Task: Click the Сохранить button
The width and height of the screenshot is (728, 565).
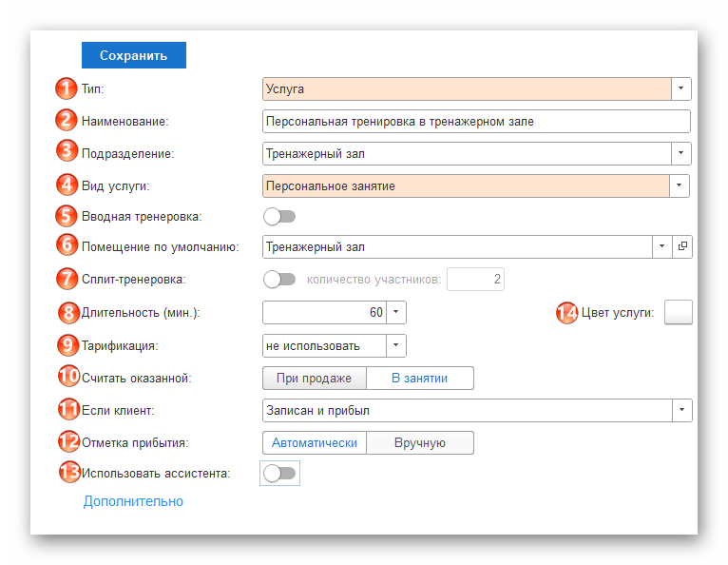Action: click(134, 55)
